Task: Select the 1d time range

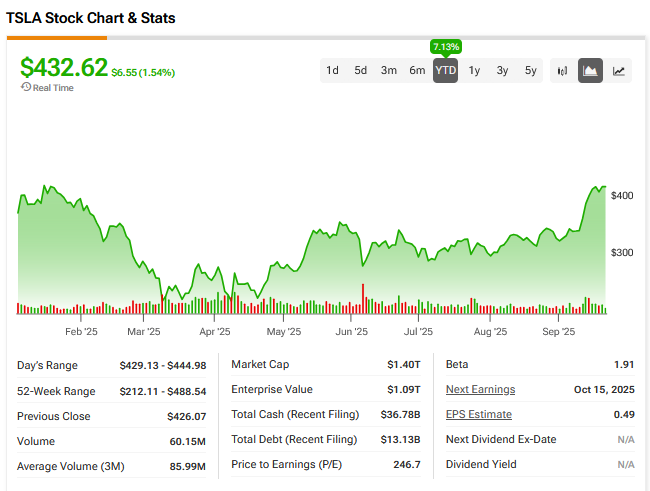Action: (332, 70)
